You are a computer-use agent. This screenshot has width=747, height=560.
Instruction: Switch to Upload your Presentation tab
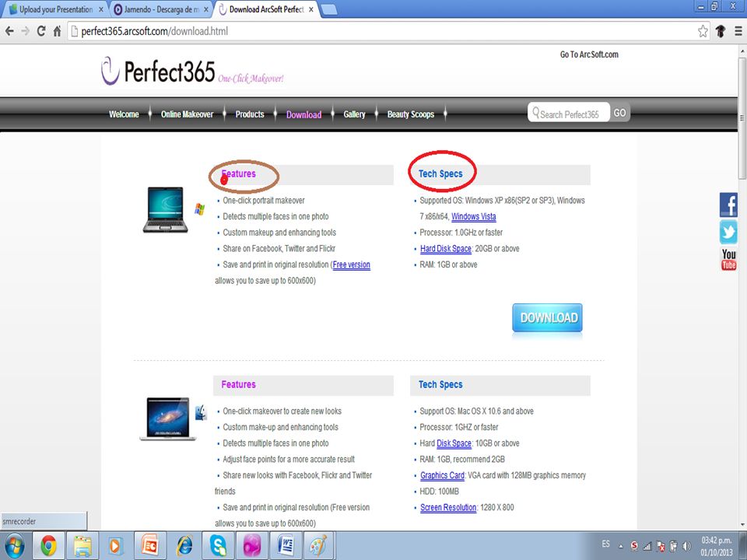click(x=56, y=9)
